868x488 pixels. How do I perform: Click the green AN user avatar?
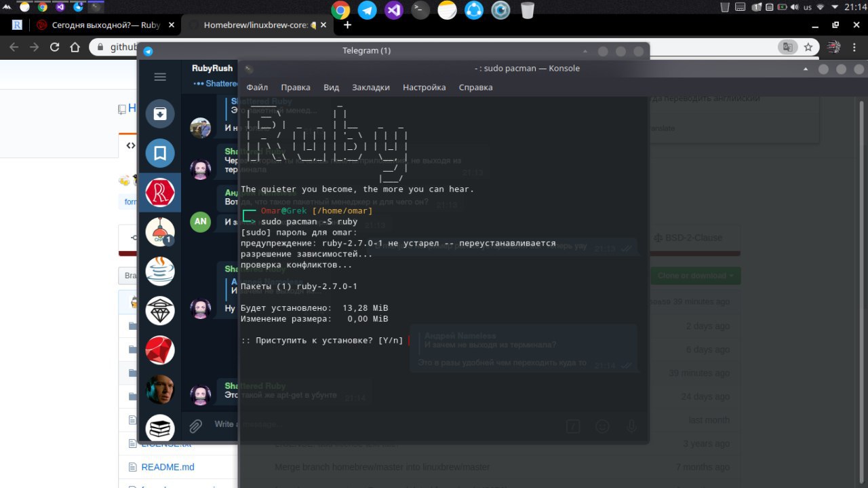pyautogui.click(x=200, y=221)
